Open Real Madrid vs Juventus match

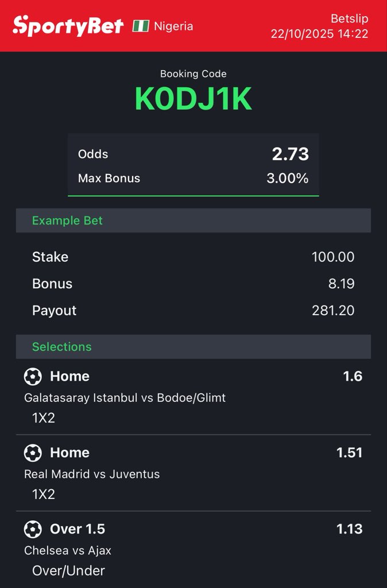pyautogui.click(x=92, y=474)
